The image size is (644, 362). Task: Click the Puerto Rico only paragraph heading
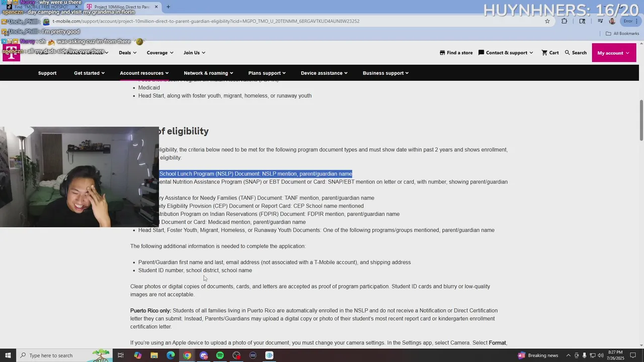click(151, 311)
